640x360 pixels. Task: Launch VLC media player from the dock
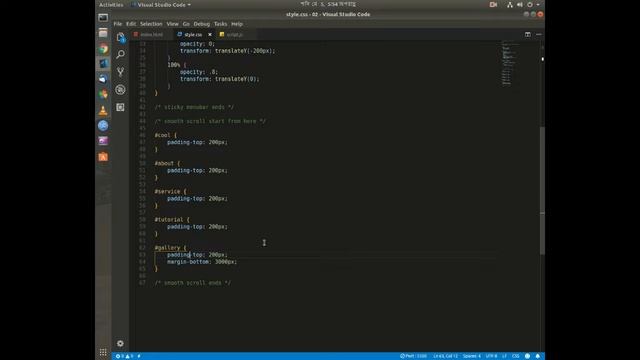pos(103,110)
